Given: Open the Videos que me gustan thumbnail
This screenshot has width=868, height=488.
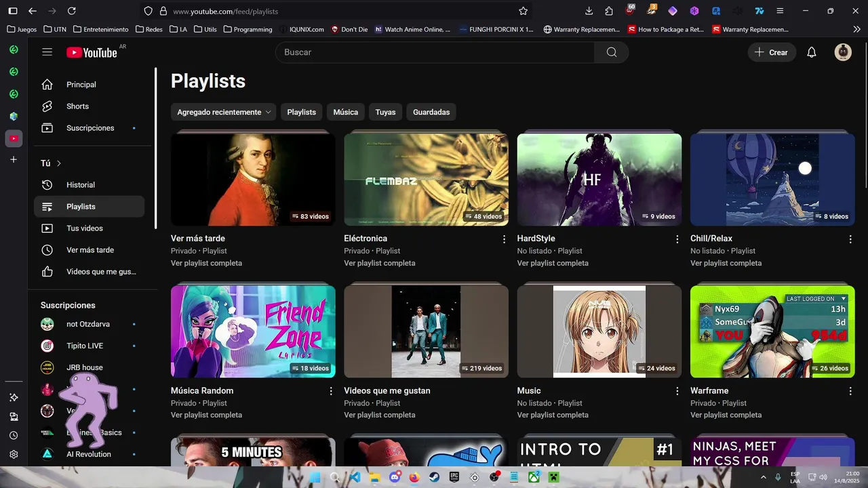Looking at the screenshot, I should [x=426, y=331].
